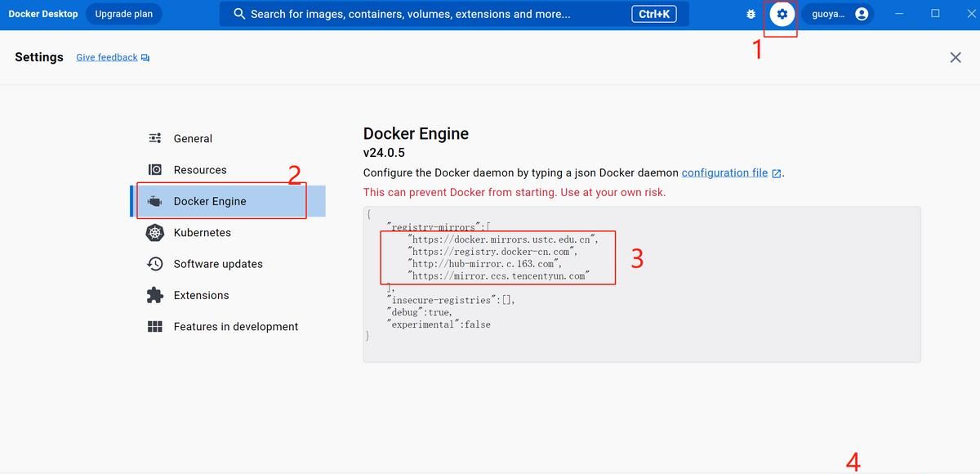
Task: Select the Kubernetes wheel icon
Action: (x=156, y=232)
